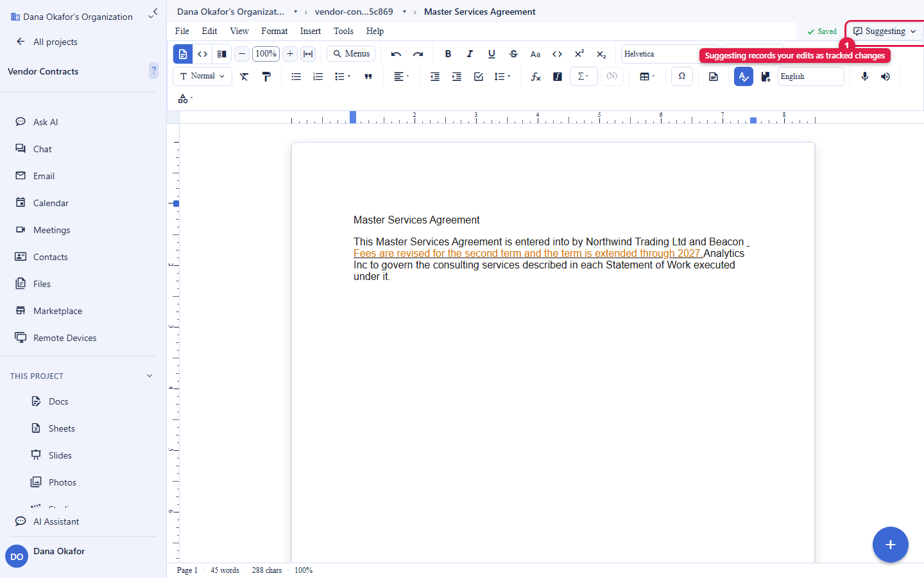Open the Insert menu

pyautogui.click(x=311, y=31)
